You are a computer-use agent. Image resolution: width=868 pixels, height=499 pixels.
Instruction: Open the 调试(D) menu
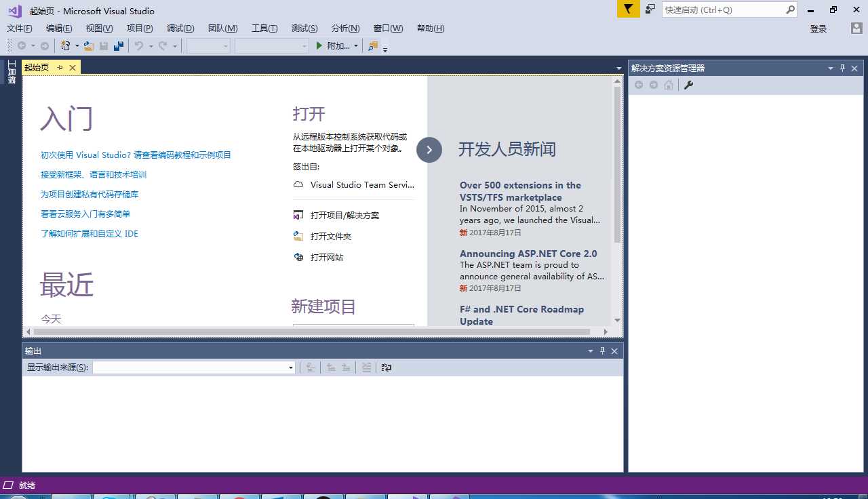click(x=180, y=28)
